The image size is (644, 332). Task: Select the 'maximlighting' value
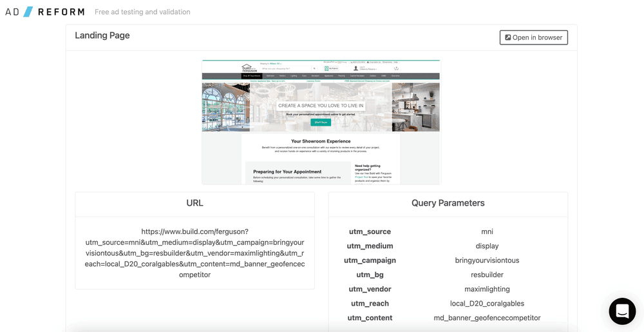click(487, 289)
